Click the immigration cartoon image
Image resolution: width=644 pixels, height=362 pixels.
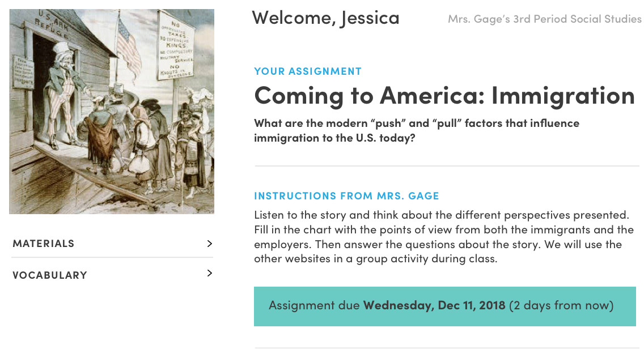coord(112,111)
